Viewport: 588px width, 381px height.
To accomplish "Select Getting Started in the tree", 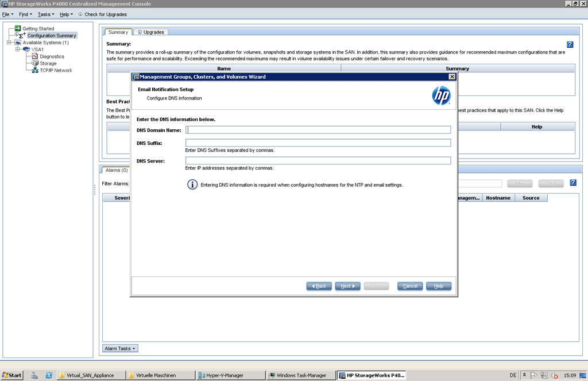I will point(38,29).
